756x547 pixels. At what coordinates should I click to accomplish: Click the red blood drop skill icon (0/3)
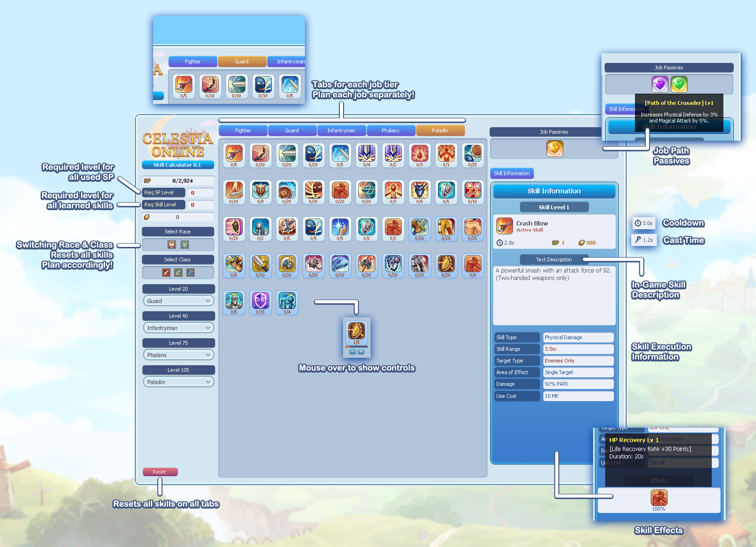pyautogui.click(x=419, y=153)
